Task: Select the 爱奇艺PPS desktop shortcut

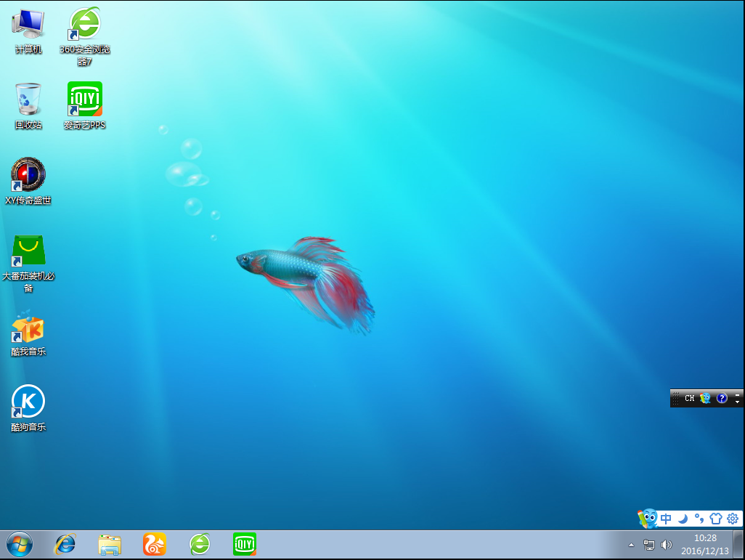Action: [84, 106]
